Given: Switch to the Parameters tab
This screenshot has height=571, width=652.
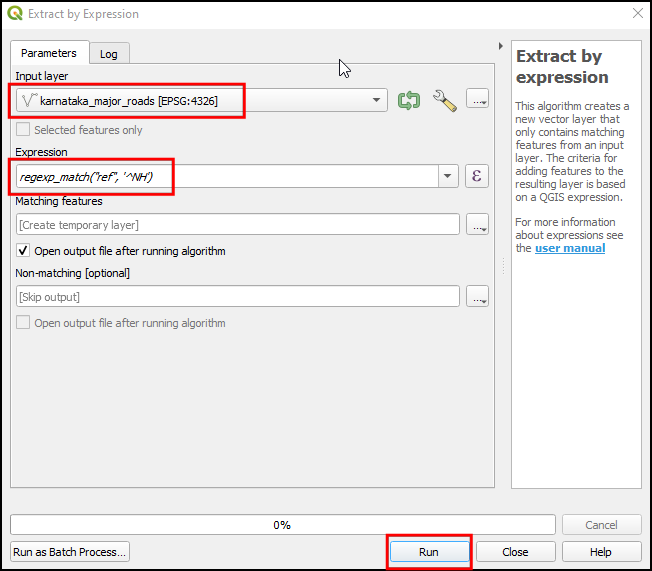Looking at the screenshot, I should click(x=49, y=53).
